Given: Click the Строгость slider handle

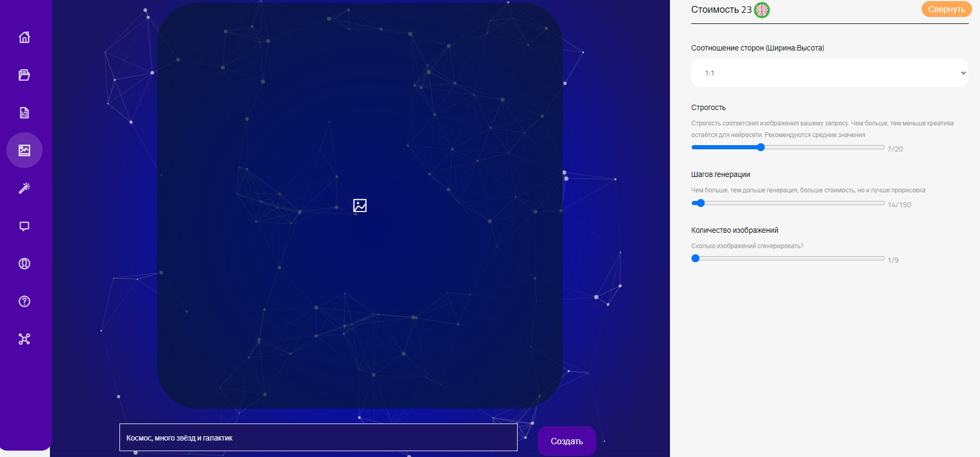Looking at the screenshot, I should [x=761, y=147].
